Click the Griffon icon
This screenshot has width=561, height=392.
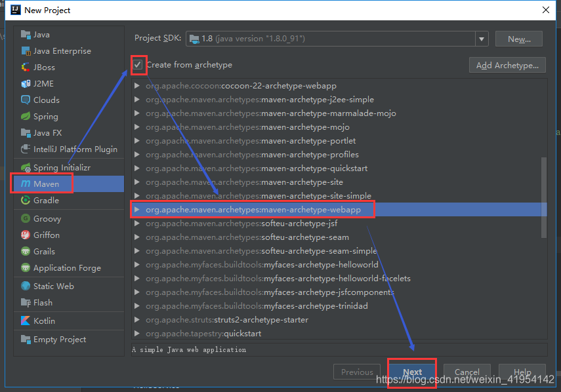pyautogui.click(x=26, y=235)
